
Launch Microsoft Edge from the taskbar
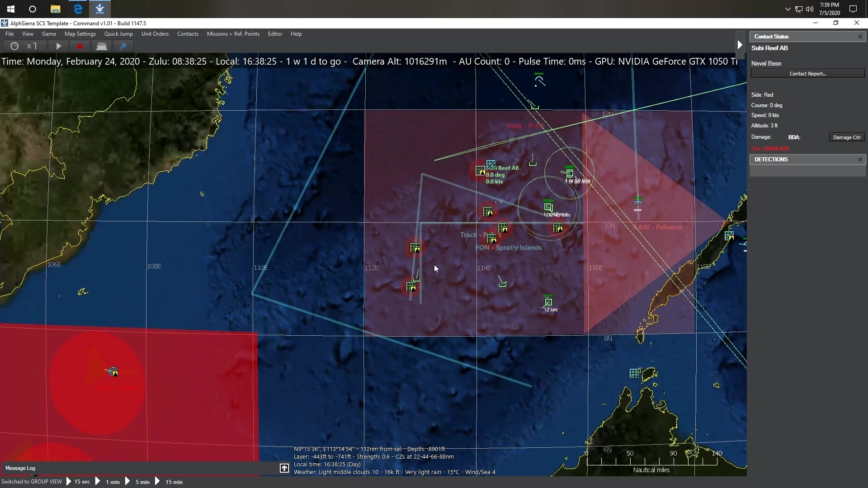coord(78,9)
